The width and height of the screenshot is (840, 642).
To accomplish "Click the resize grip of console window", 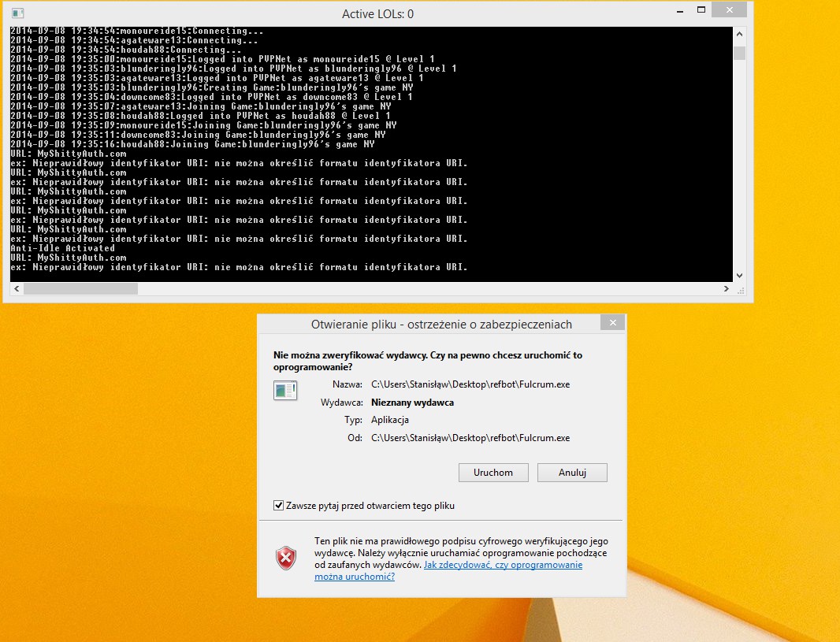I will pyautogui.click(x=741, y=291).
